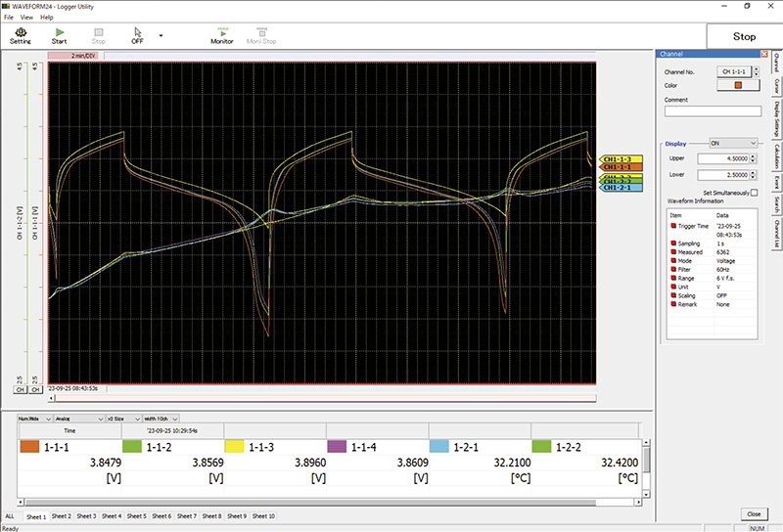
Task: Click the second CH axis button
Action: point(35,390)
